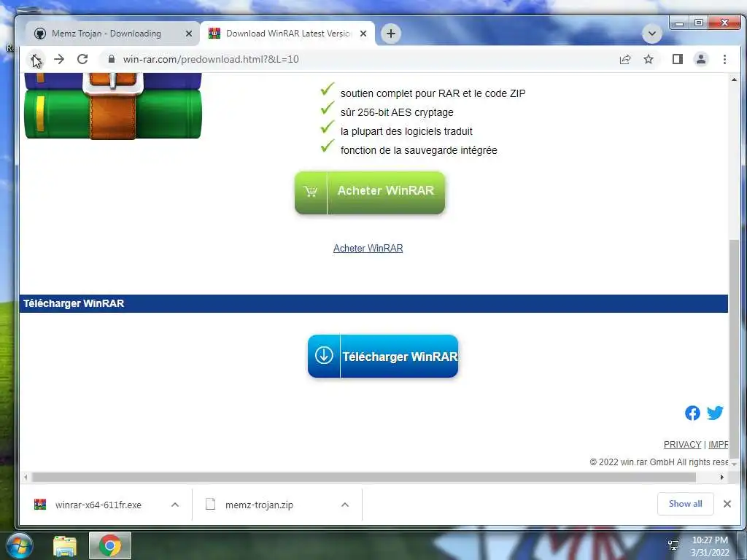The height and width of the screenshot is (560, 747).
Task: Open the PRIVACY footer link
Action: (682, 444)
